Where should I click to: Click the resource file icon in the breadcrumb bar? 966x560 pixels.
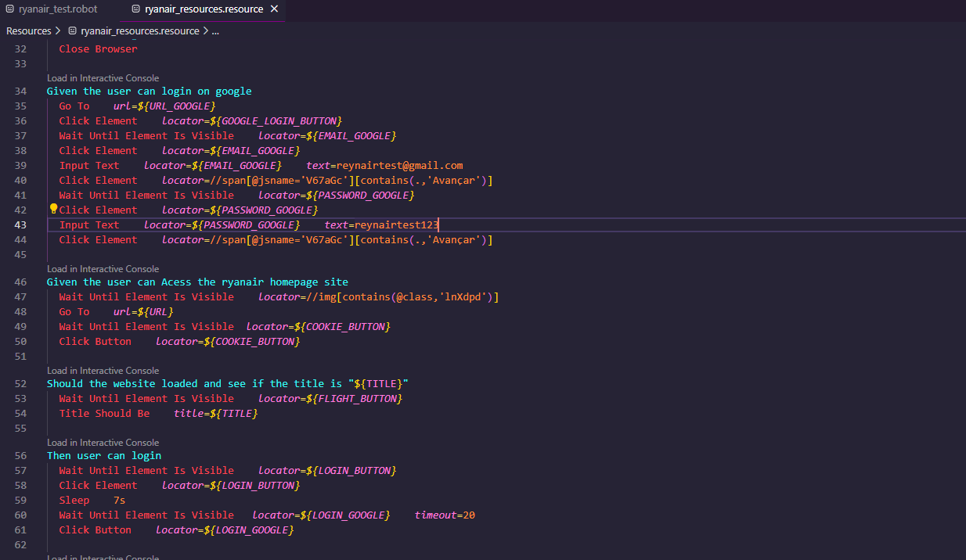pyautogui.click(x=72, y=31)
